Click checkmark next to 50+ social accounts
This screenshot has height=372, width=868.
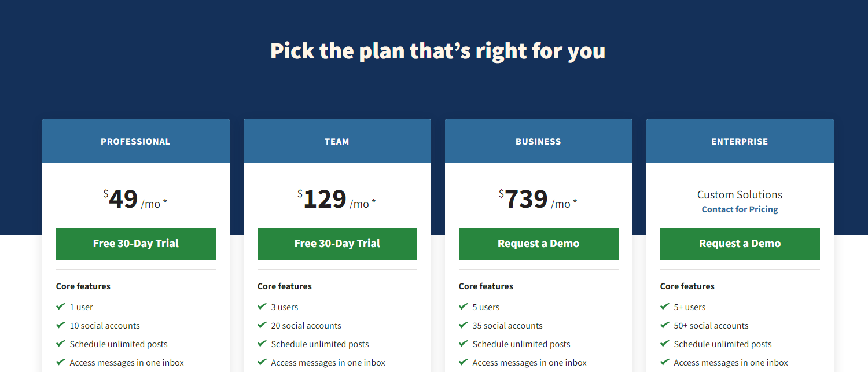[x=664, y=325]
